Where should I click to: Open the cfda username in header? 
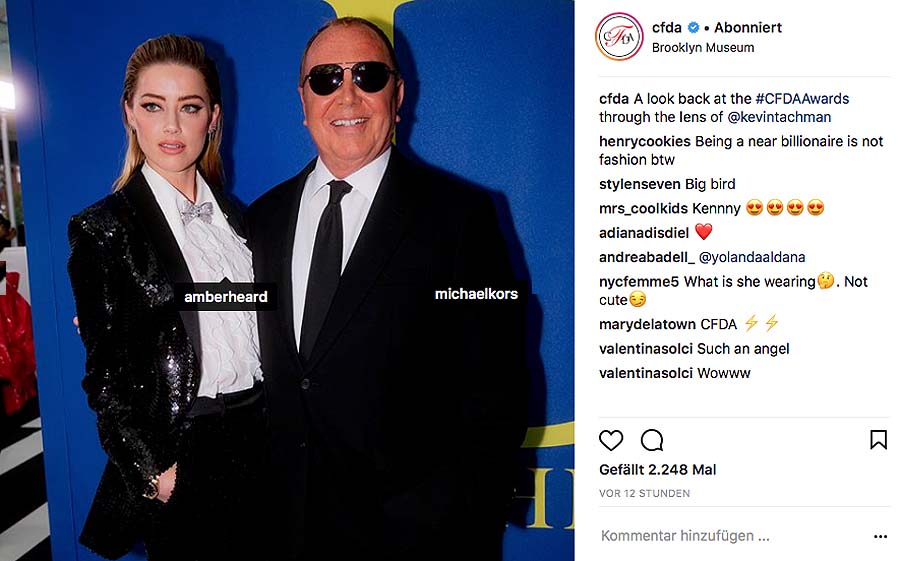[x=666, y=28]
